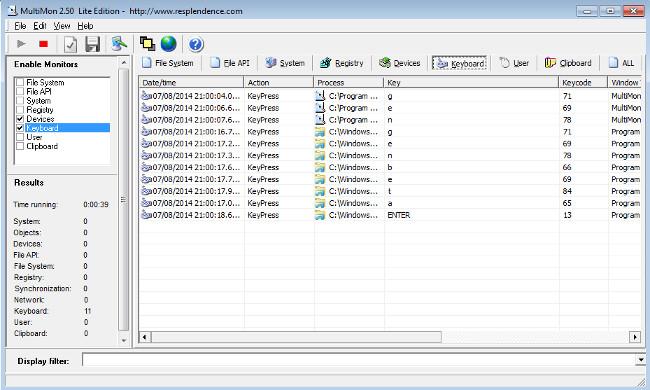This screenshot has height=390, width=650.
Task: Uncheck the Keyboard monitor checkbox
Action: tap(20, 128)
